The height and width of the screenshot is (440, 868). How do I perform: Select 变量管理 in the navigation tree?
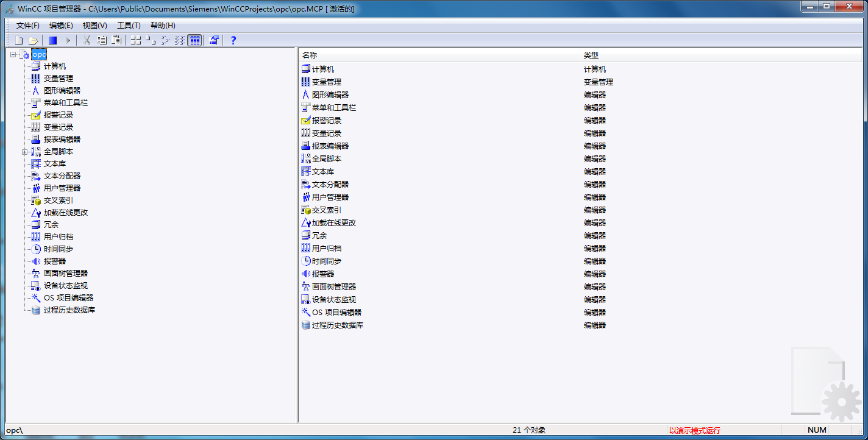pyautogui.click(x=59, y=79)
